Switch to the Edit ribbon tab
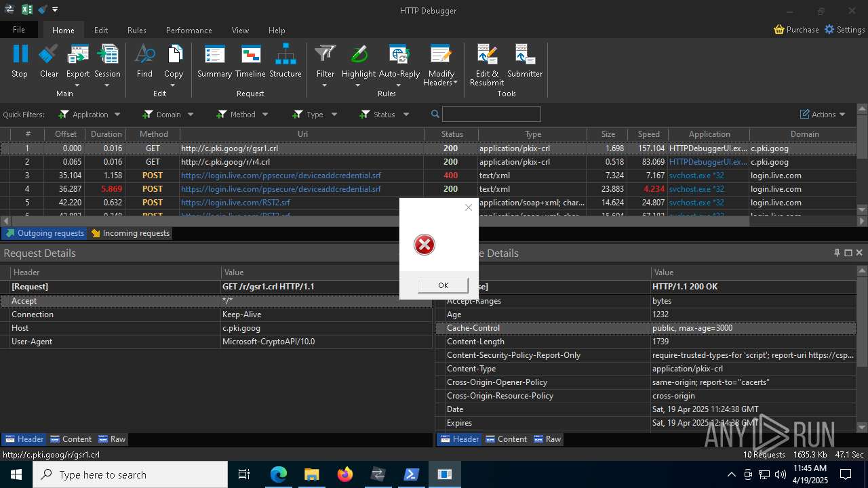 [101, 30]
